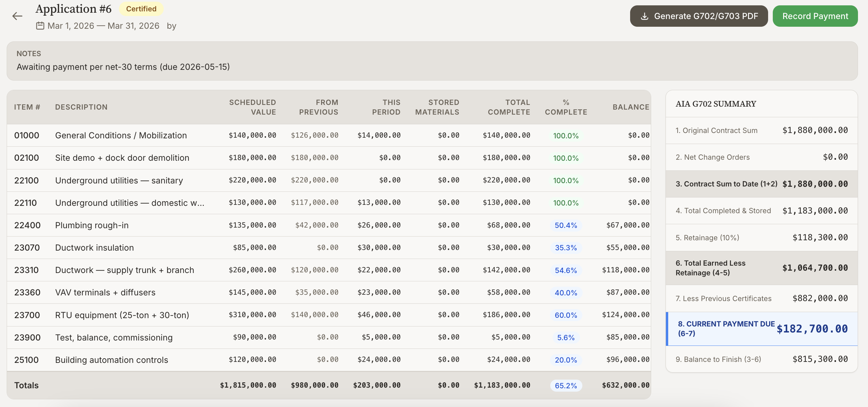Screen dimensions: 868x407
Task: Click the Retainage (10%) line
Action: (761, 238)
